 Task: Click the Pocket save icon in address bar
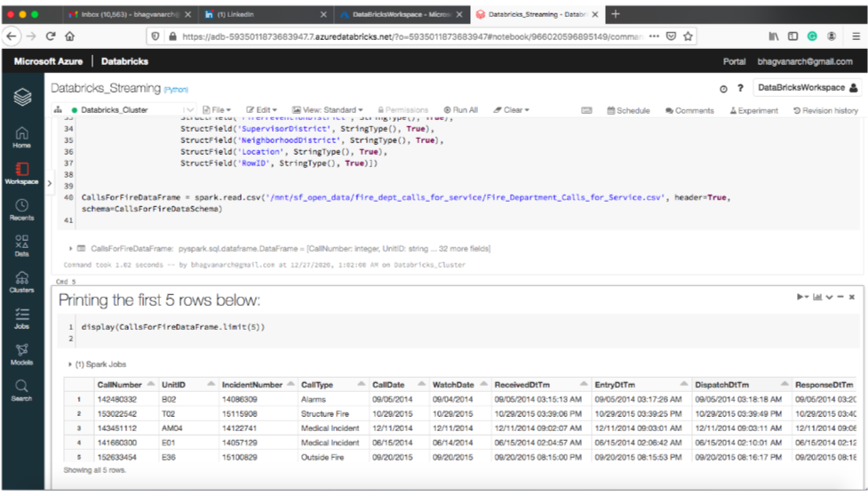671,36
